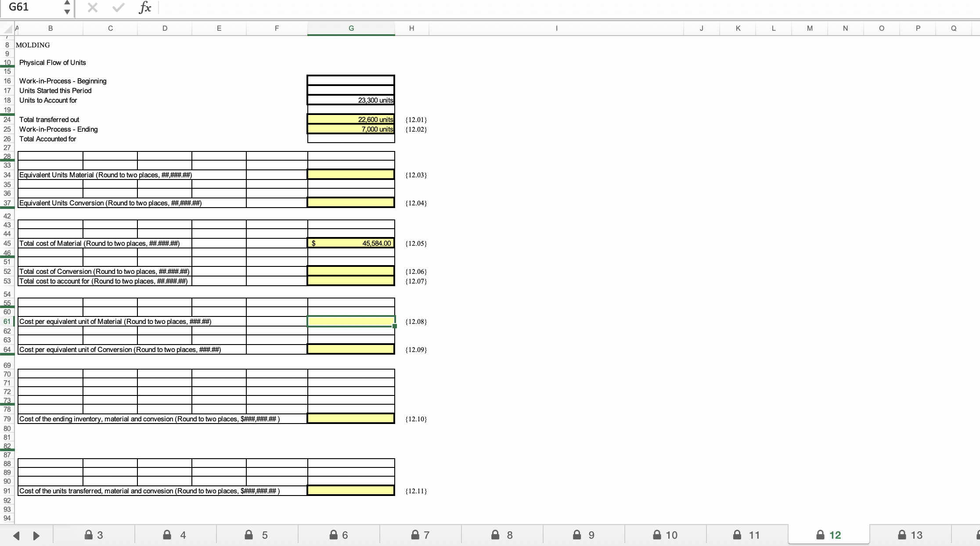Click yellow ending inventory cost answer cell

(x=351, y=419)
